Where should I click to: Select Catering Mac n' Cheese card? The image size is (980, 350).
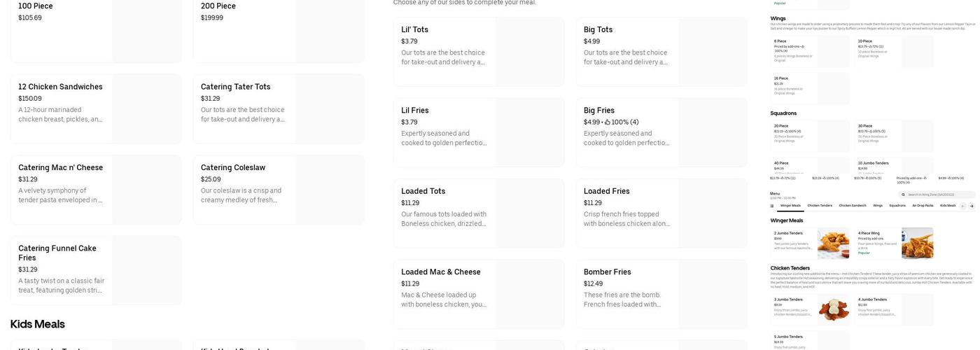96,190
